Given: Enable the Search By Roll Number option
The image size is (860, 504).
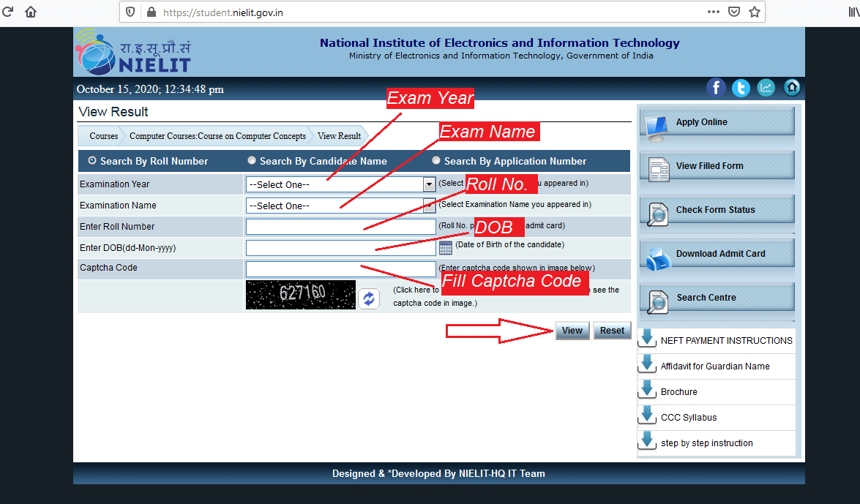Looking at the screenshot, I should pyautogui.click(x=92, y=160).
